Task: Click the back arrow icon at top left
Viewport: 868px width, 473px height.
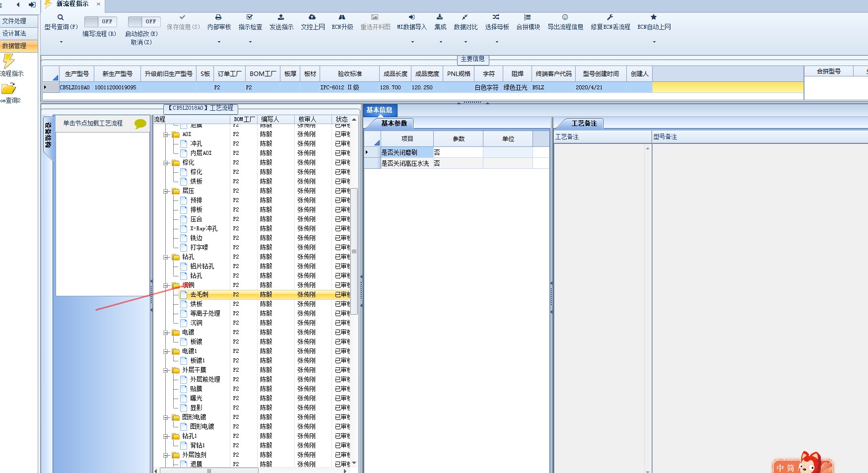Action: point(18,4)
